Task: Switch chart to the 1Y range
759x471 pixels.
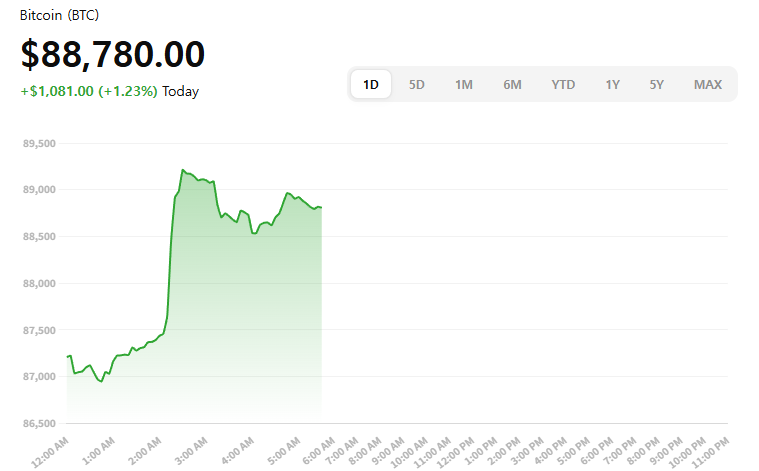Action: [612, 85]
